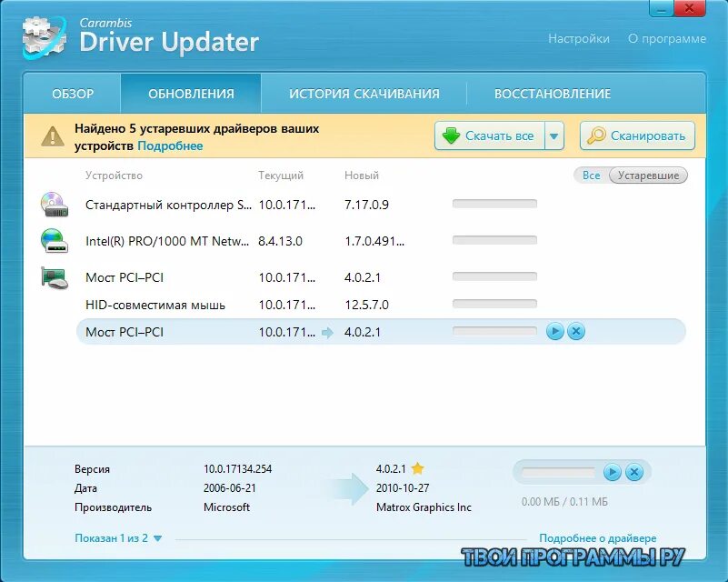Click manufacturer Matrox Graphics Inc
Viewport: 728px width, 582px height.
click(x=424, y=507)
